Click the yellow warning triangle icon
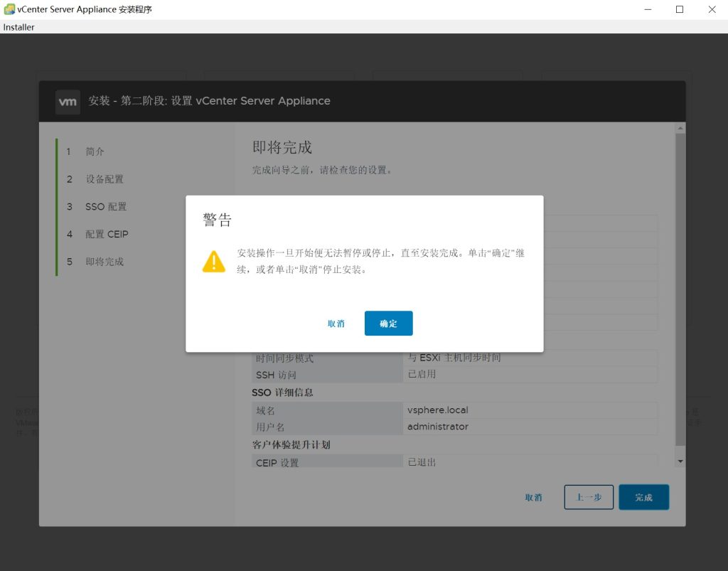Viewport: 728px width, 571px height. click(213, 262)
